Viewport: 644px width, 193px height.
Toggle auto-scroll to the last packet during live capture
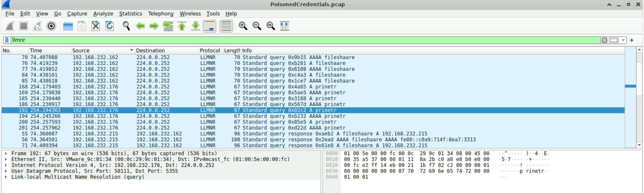tap(210, 26)
